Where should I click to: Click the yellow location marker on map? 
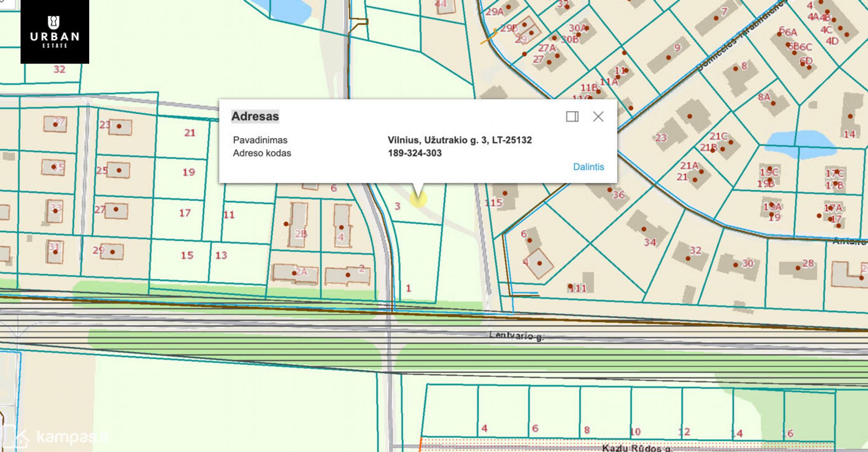[418, 199]
